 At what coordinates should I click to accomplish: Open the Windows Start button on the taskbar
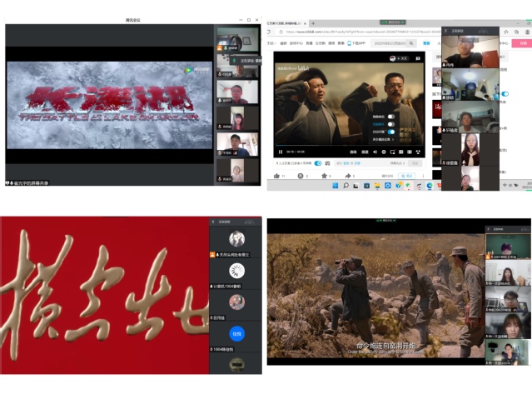(335, 187)
